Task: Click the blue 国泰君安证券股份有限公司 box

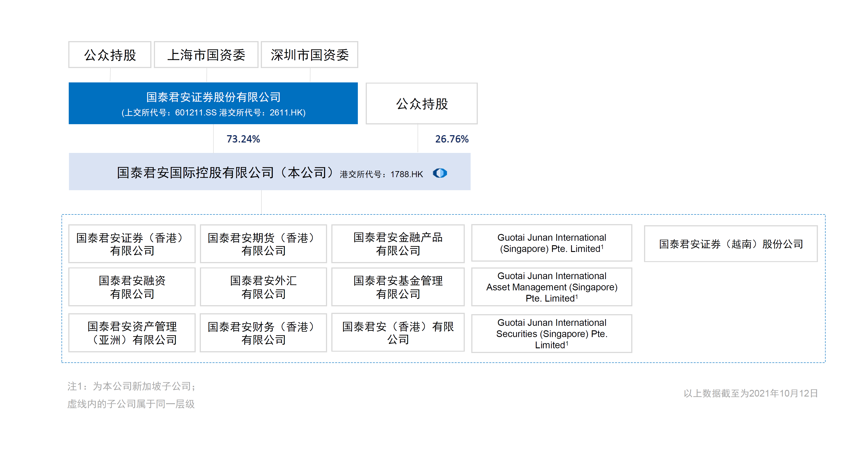Action: coord(213,103)
